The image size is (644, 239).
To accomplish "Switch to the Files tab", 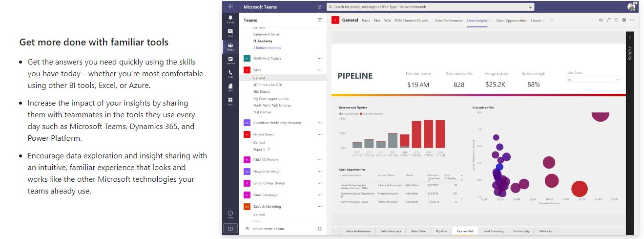I will click(x=377, y=21).
